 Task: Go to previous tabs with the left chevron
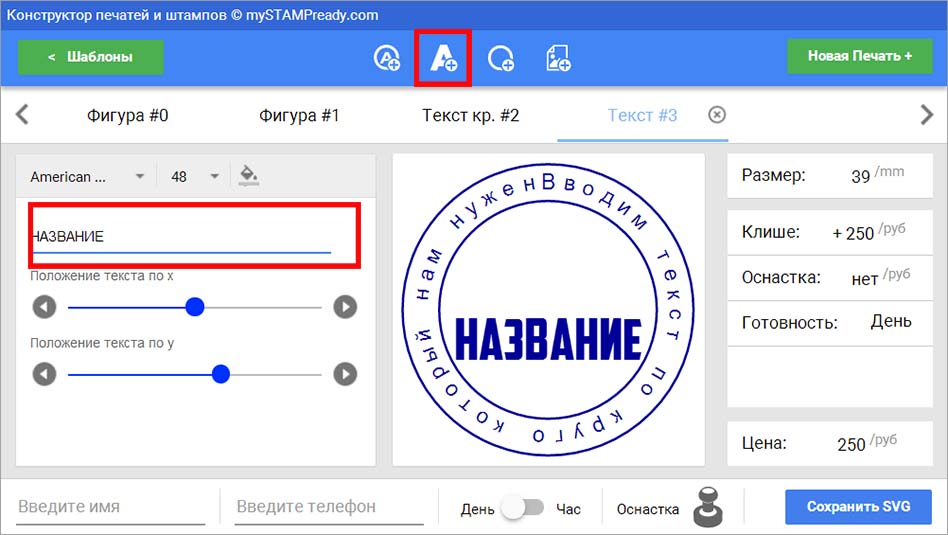tap(22, 114)
